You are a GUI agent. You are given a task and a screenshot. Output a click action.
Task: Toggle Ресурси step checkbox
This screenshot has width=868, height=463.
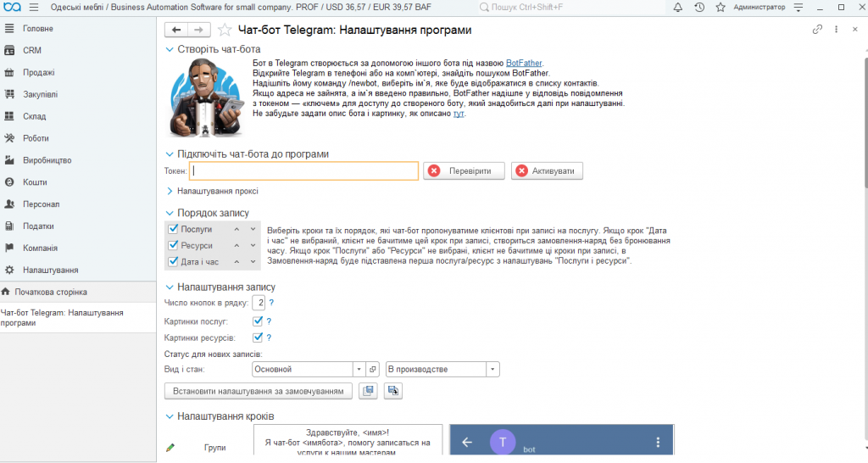click(x=173, y=245)
